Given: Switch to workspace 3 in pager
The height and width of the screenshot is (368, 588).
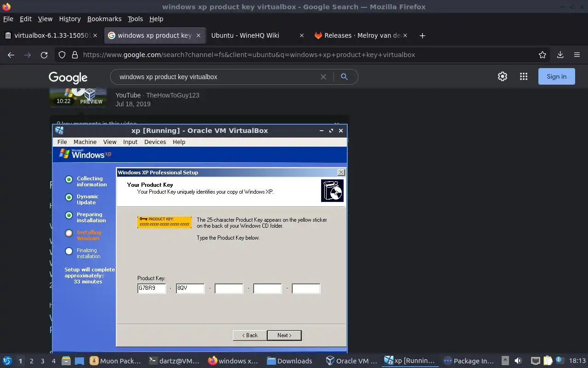Looking at the screenshot, I should click(42, 361).
